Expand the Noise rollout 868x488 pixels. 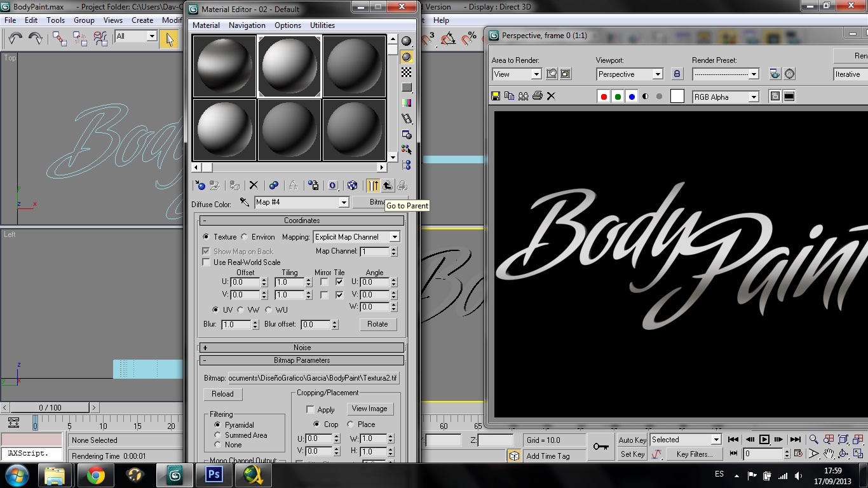click(302, 348)
